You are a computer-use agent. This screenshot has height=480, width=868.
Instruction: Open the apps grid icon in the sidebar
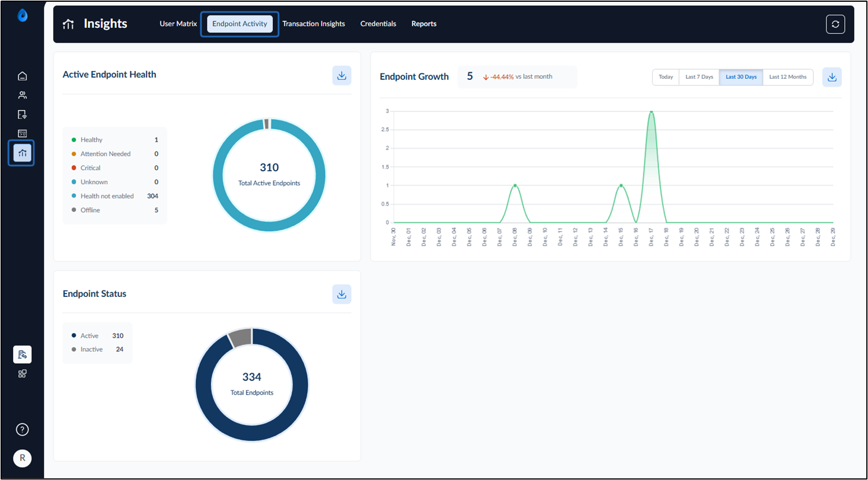(x=23, y=374)
